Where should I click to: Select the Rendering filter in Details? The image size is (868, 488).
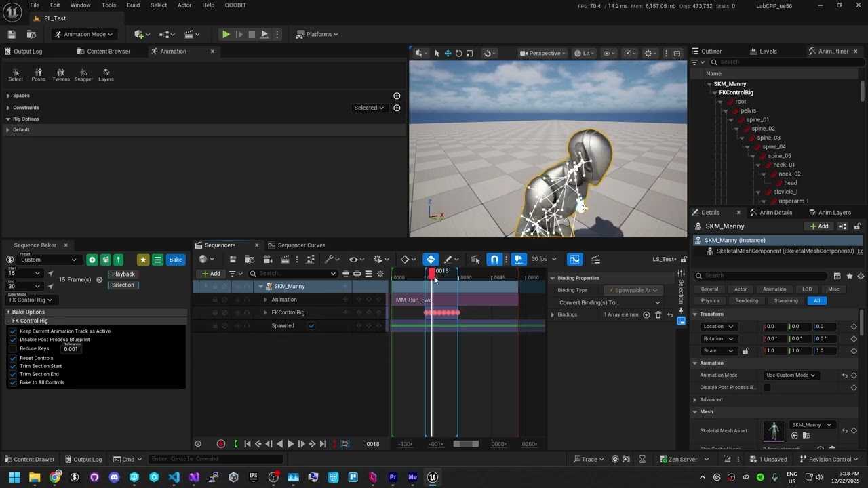(747, 301)
